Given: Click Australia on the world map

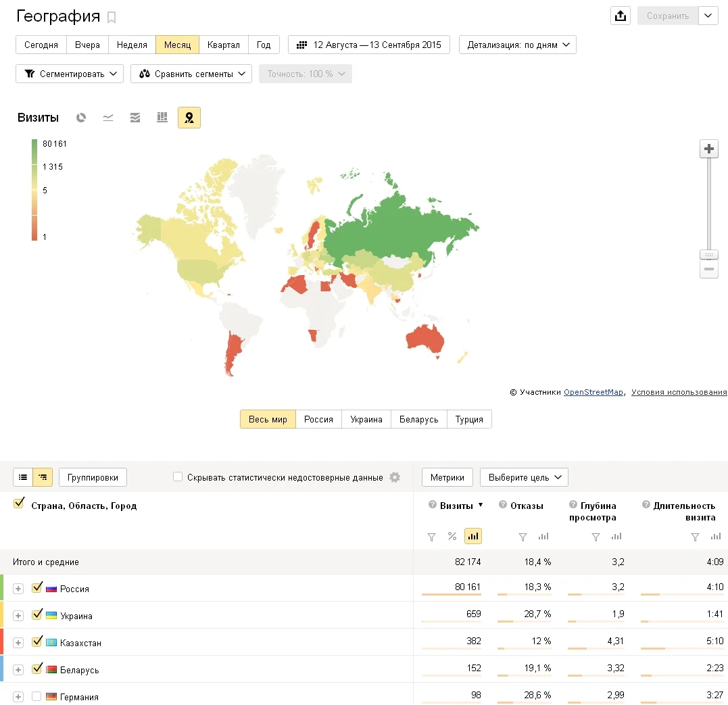Looking at the screenshot, I should [x=424, y=341].
